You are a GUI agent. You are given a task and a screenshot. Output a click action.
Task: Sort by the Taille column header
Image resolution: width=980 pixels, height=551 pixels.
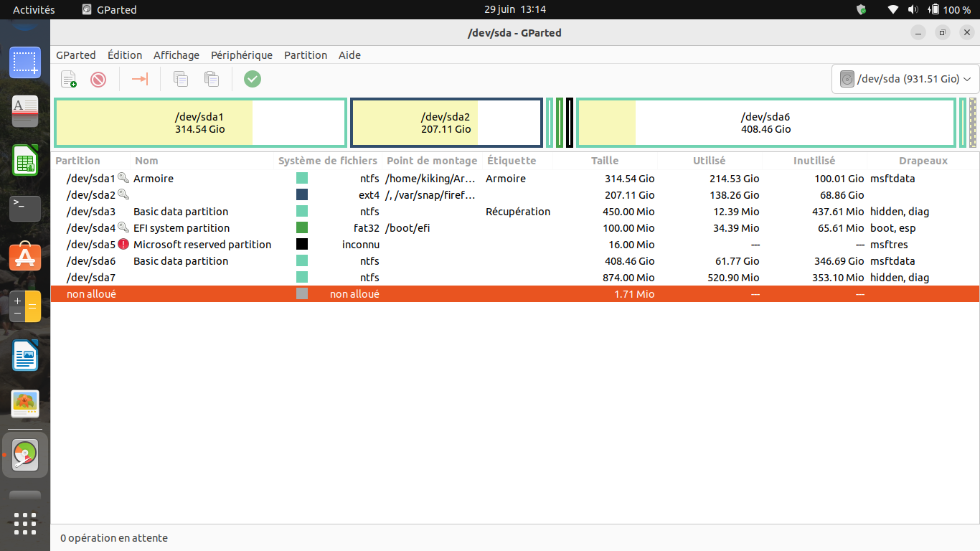tap(605, 161)
